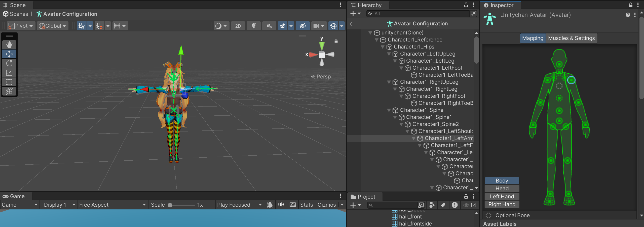Image resolution: width=644 pixels, height=227 pixels.
Task: Click the Project search by type icon
Action: click(x=432, y=205)
